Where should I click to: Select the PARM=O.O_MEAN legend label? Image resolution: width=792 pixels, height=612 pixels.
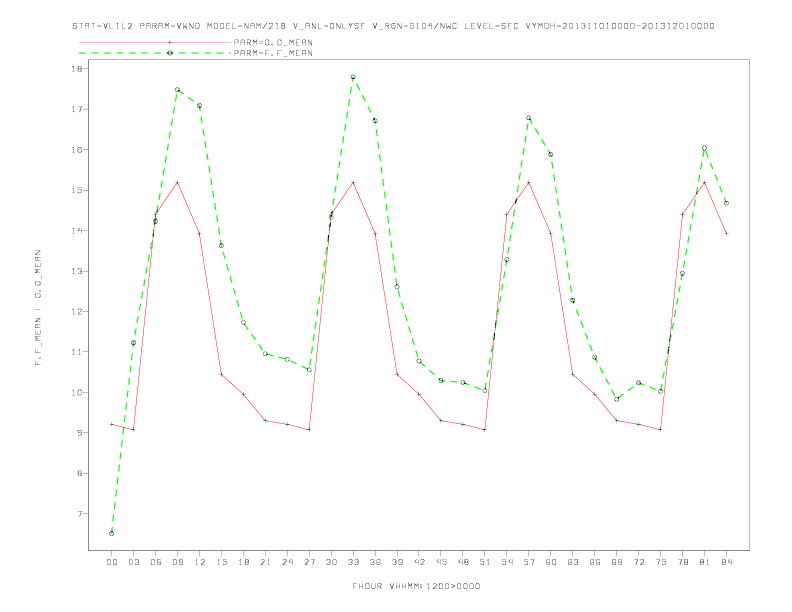pos(273,42)
